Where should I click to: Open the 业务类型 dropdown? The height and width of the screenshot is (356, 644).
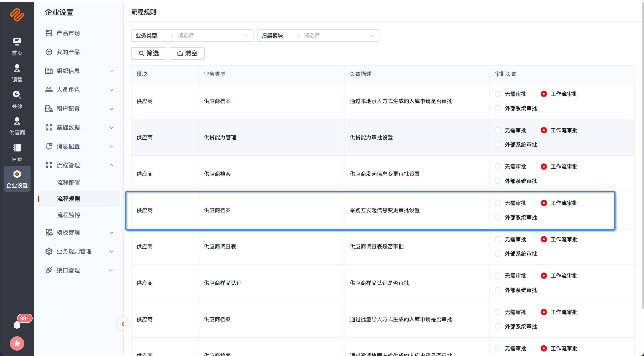pos(192,35)
